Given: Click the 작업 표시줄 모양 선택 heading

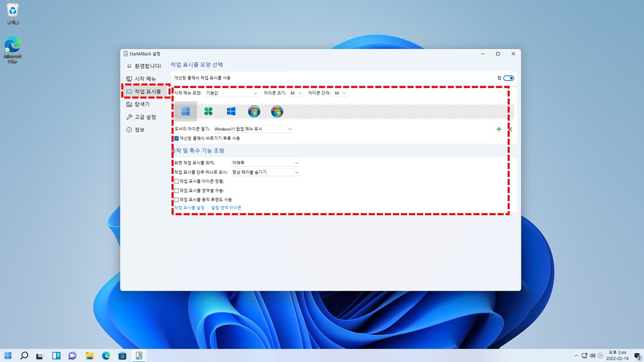Looking at the screenshot, I should pyautogui.click(x=197, y=65).
